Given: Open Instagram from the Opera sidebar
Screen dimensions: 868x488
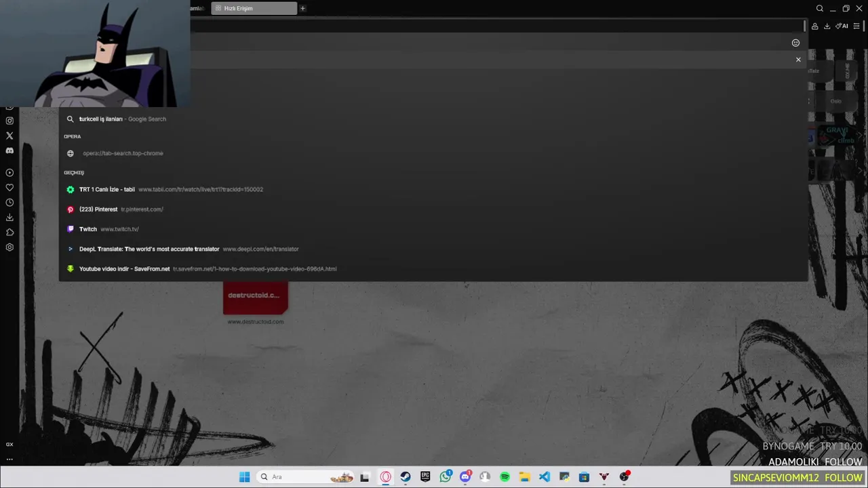Looking at the screenshot, I should [9, 121].
